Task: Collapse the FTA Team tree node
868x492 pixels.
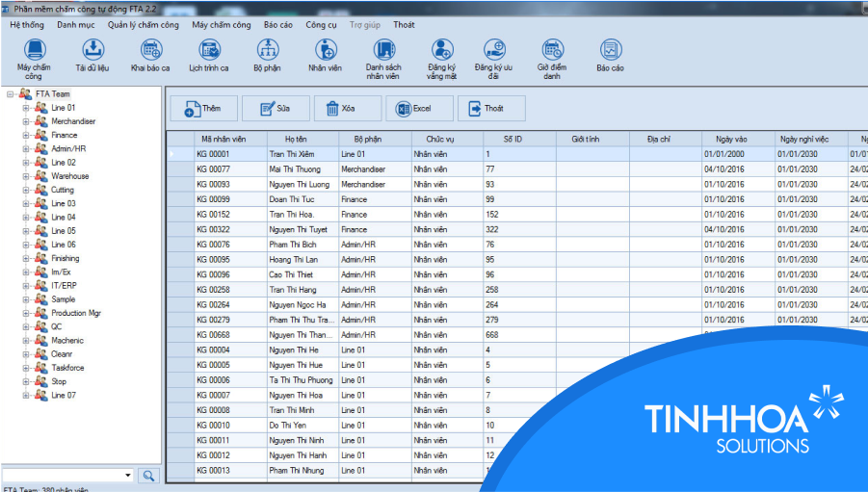Action: click(x=10, y=94)
